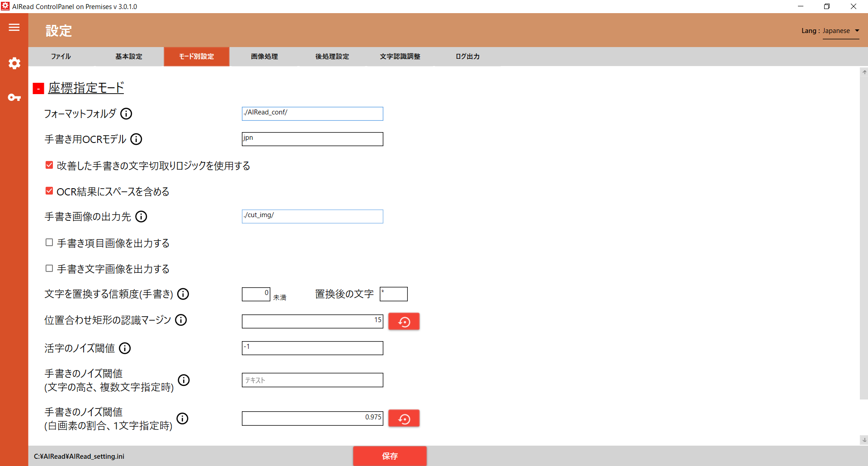Collapse the 座標指定モード section
This screenshot has width=868, height=466.
tap(38, 88)
